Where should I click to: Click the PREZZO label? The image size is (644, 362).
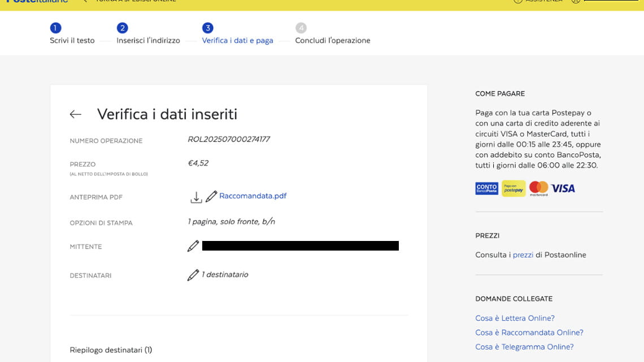[x=82, y=164]
